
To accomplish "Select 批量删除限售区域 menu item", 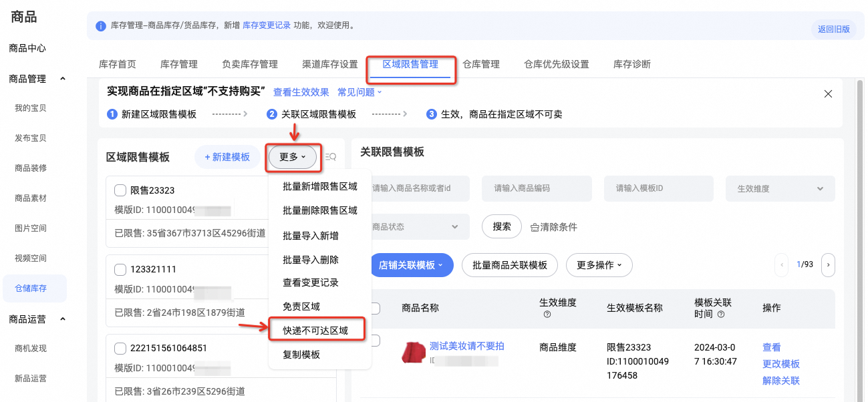I will (320, 210).
